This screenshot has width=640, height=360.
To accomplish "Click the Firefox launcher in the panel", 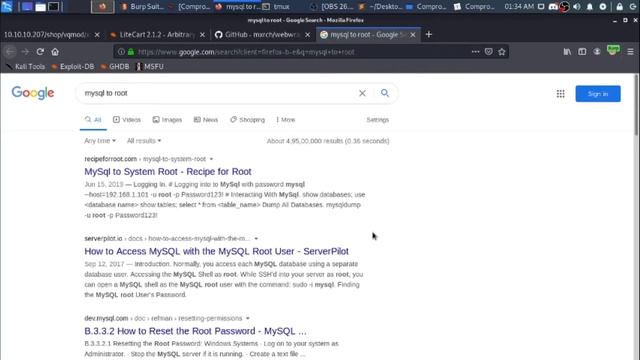I will coord(102,7).
